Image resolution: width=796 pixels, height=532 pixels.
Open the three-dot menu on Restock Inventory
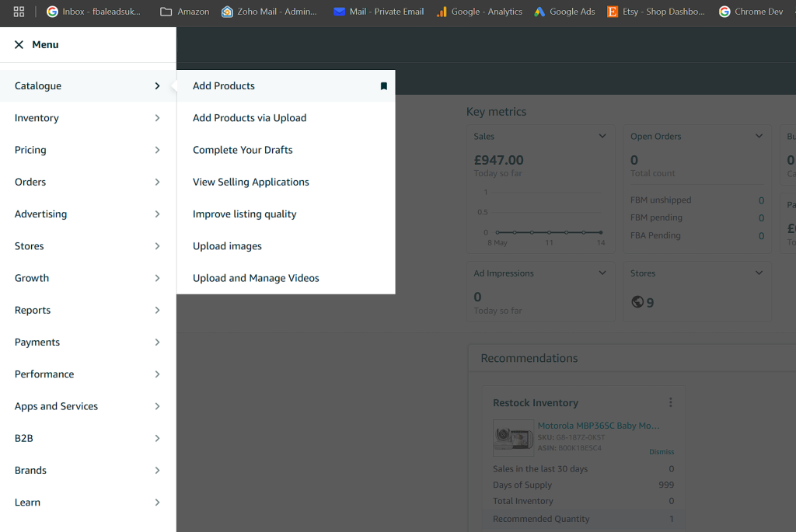[x=671, y=402]
